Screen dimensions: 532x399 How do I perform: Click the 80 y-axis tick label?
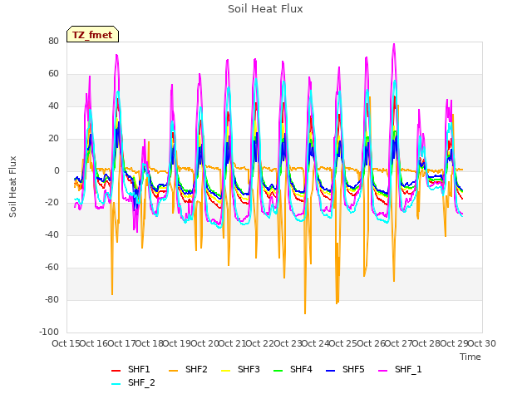pos(53,41)
